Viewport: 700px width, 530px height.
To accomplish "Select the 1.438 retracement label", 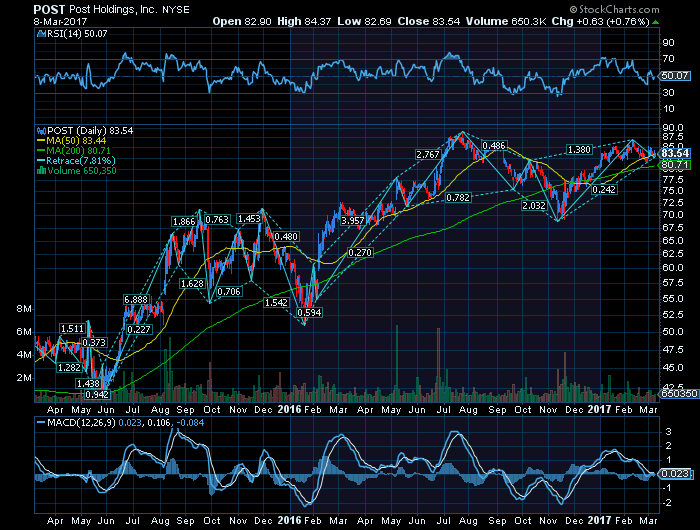I will (x=88, y=384).
